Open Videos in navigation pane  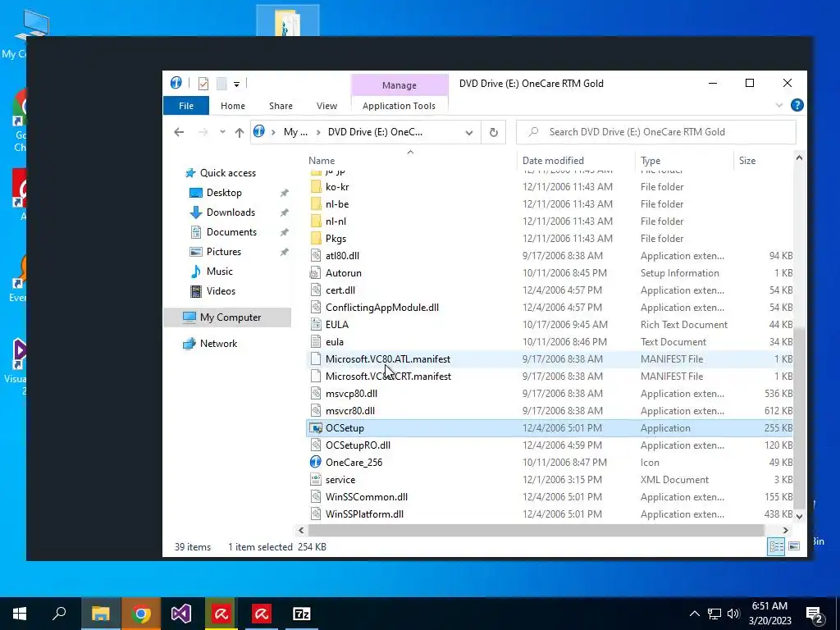click(221, 291)
